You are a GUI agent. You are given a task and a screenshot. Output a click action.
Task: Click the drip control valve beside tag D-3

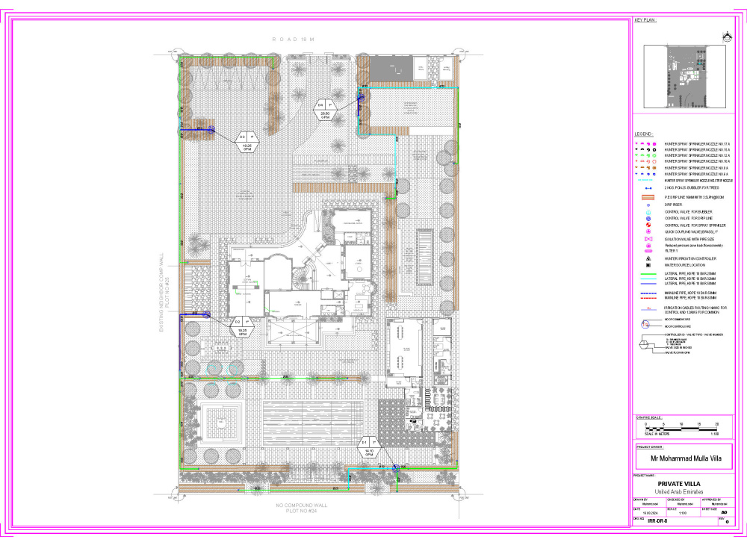(211, 129)
